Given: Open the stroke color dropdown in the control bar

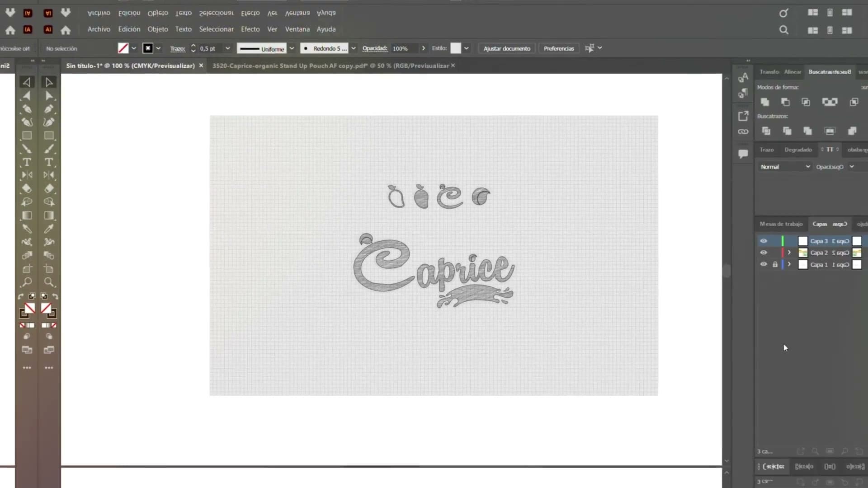Looking at the screenshot, I should click(x=158, y=48).
